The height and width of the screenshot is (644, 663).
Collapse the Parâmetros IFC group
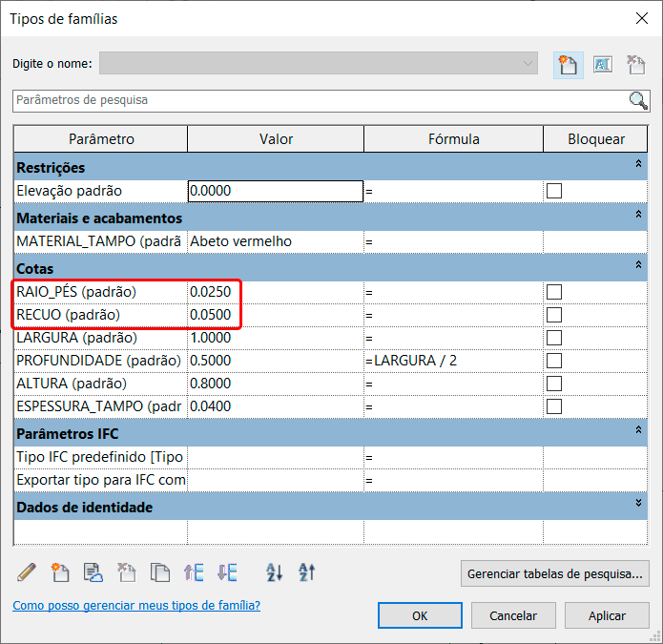pos(638,429)
